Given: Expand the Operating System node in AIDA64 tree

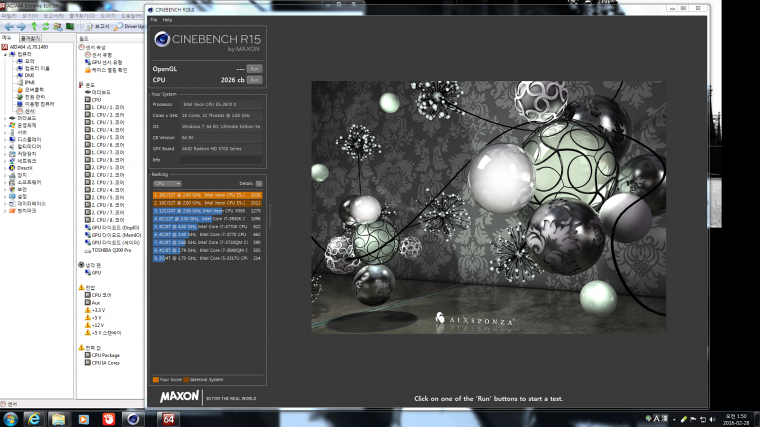Looking at the screenshot, I should (x=6, y=125).
